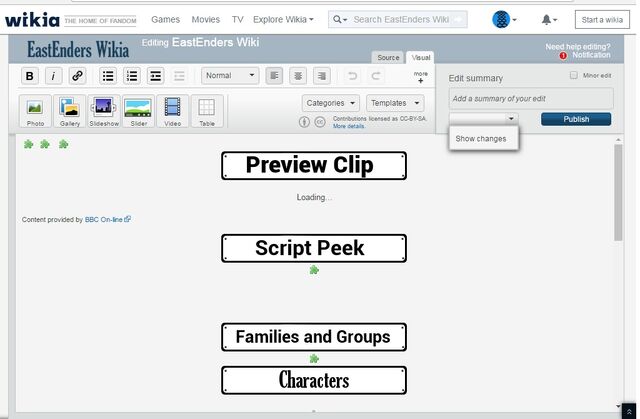The height and width of the screenshot is (419, 640).
Task: Select the template placeholder under Families and Groups
Action: (x=314, y=359)
